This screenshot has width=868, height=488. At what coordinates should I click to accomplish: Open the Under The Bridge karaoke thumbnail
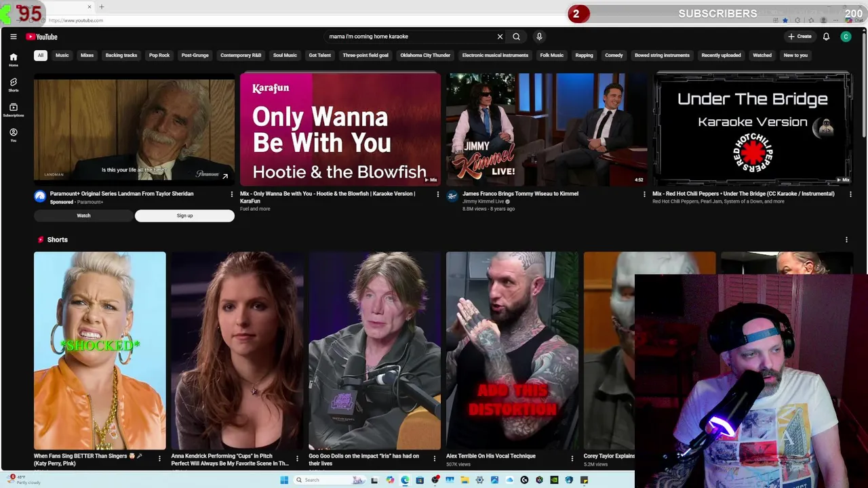pyautogui.click(x=753, y=129)
